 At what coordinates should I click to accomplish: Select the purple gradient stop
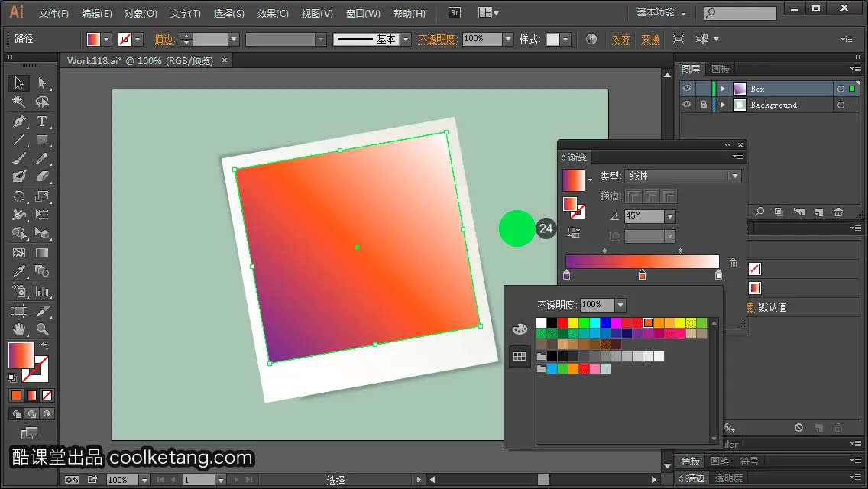click(566, 275)
